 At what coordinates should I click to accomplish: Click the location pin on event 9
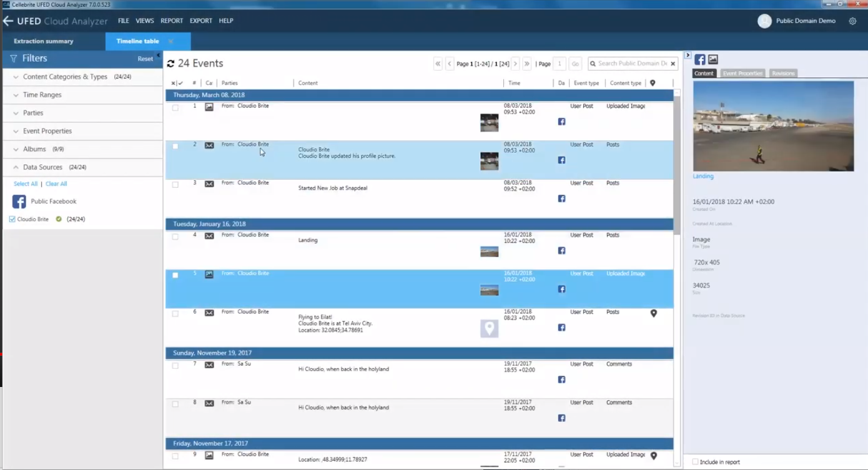click(654, 456)
